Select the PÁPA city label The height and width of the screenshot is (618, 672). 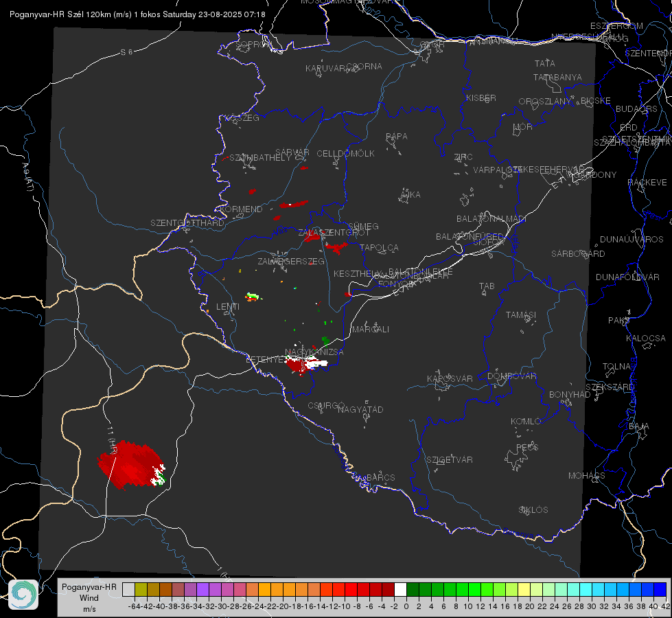coord(397,137)
